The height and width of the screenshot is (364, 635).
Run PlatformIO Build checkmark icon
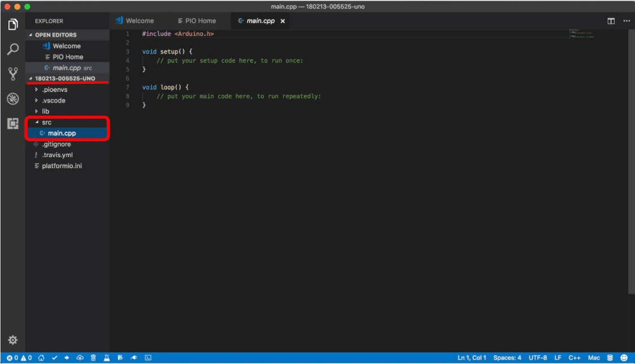point(54,358)
